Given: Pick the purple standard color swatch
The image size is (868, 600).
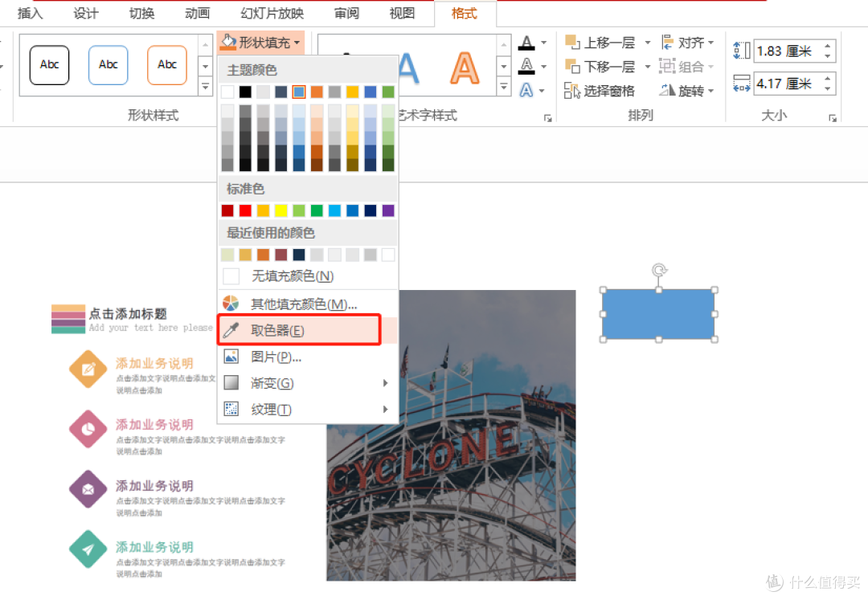Looking at the screenshot, I should [x=388, y=210].
